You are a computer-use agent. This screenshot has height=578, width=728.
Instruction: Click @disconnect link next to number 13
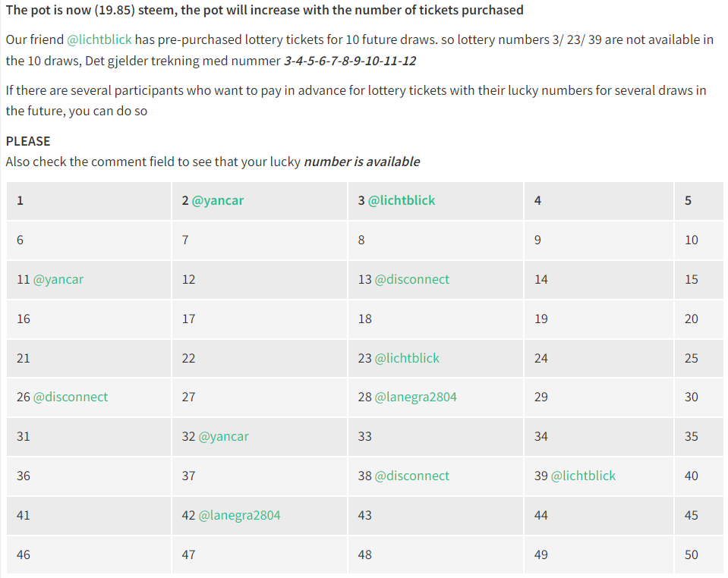coord(411,279)
